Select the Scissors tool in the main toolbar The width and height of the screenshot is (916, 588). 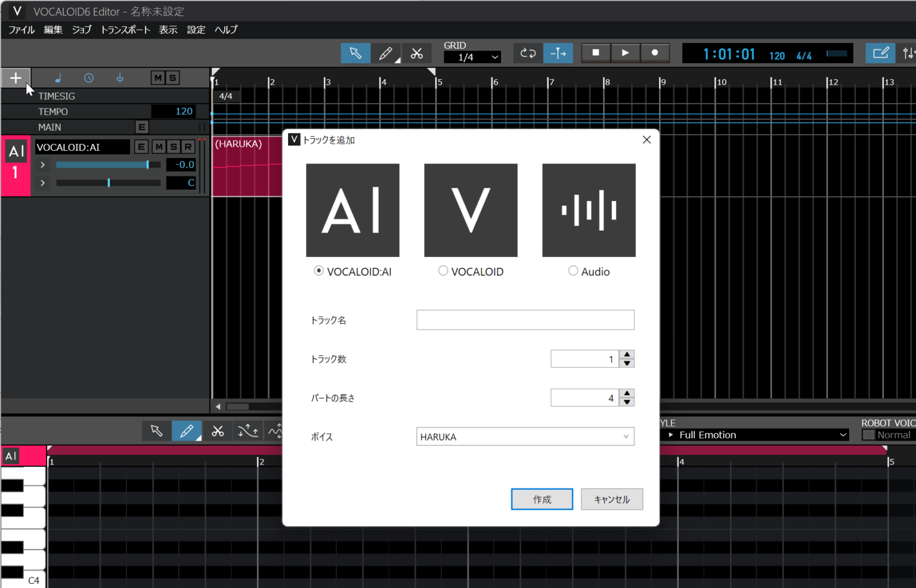click(417, 53)
